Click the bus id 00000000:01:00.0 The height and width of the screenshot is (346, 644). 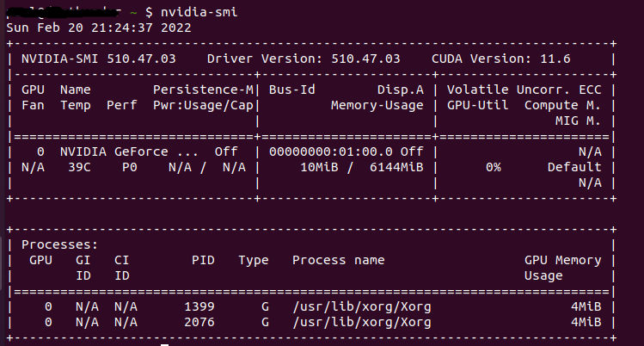pos(331,151)
